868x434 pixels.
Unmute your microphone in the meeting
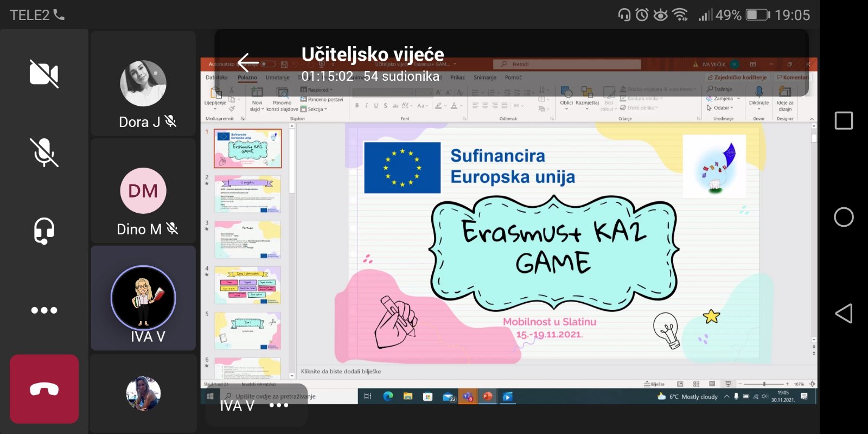point(44,152)
